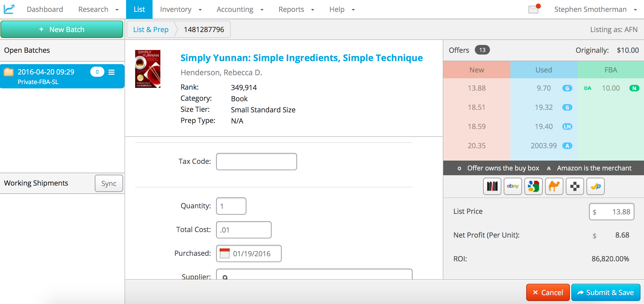This screenshot has width=644, height=304.
Task: Select the Used offers column header
Action: point(544,70)
